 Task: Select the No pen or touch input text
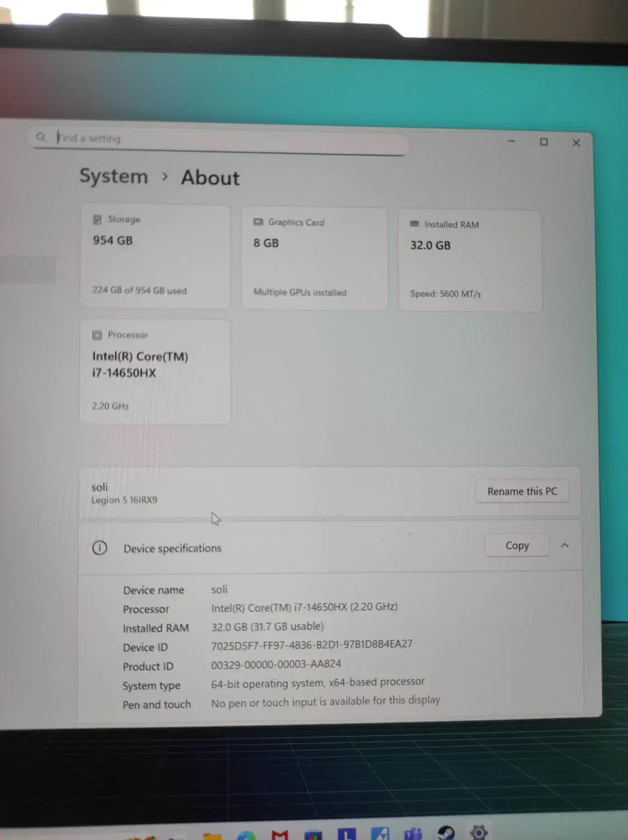pyautogui.click(x=326, y=701)
